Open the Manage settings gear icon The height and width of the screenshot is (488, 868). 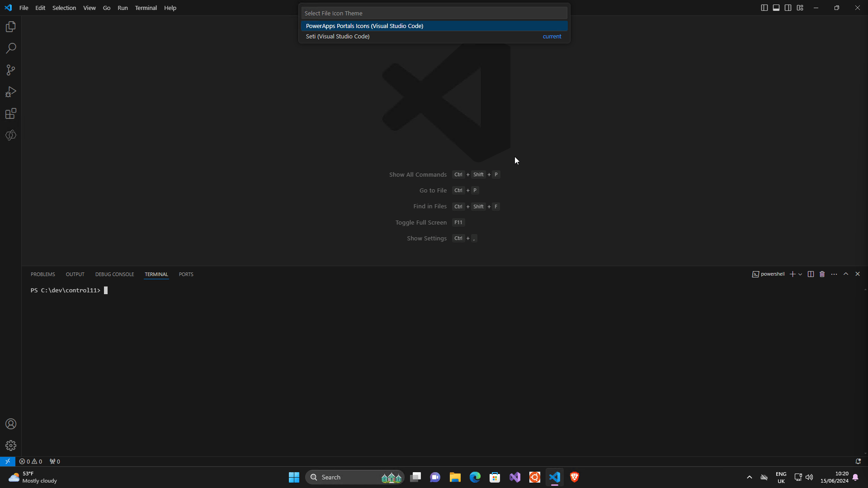point(10,446)
